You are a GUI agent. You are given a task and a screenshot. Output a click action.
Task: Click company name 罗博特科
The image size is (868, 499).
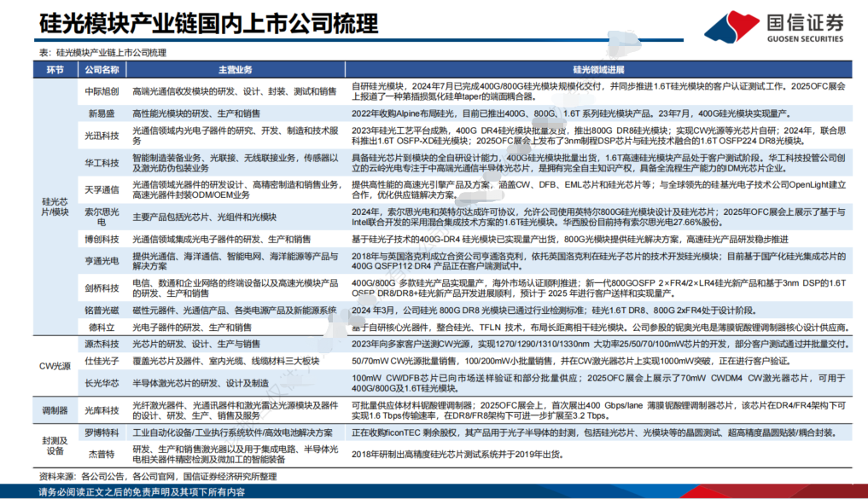102,432
